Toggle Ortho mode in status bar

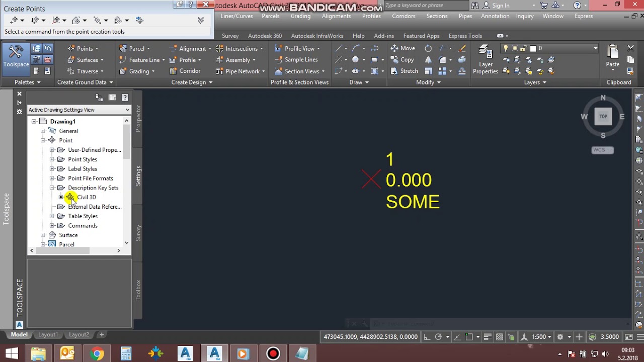point(427,337)
